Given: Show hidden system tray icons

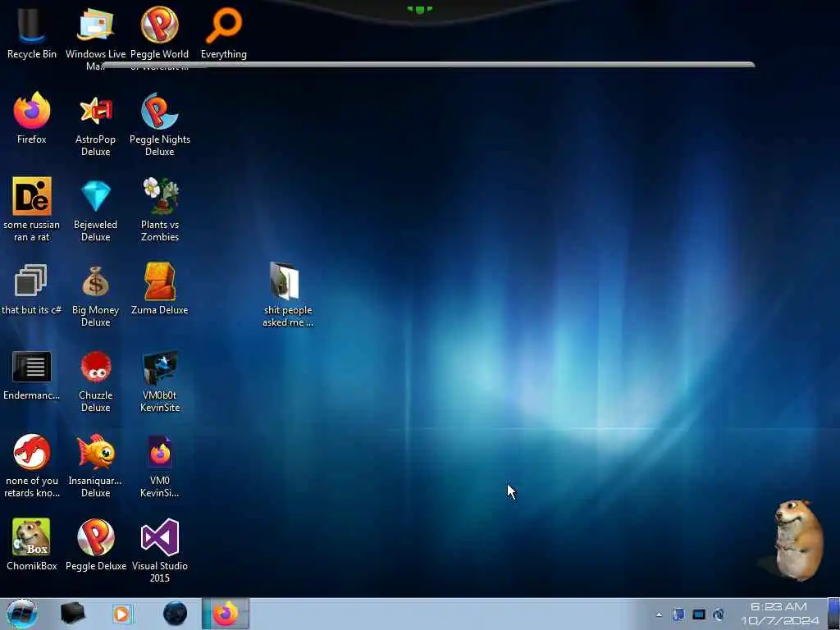Looking at the screenshot, I should (x=659, y=614).
